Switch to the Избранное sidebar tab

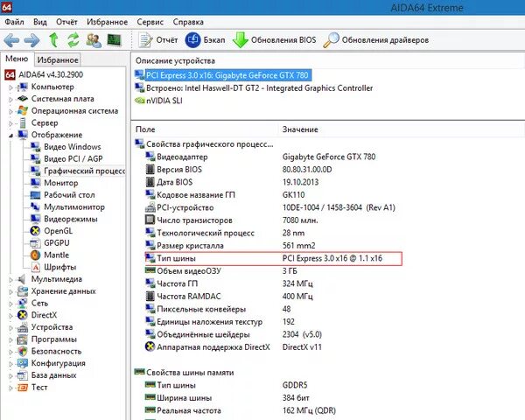tap(58, 60)
